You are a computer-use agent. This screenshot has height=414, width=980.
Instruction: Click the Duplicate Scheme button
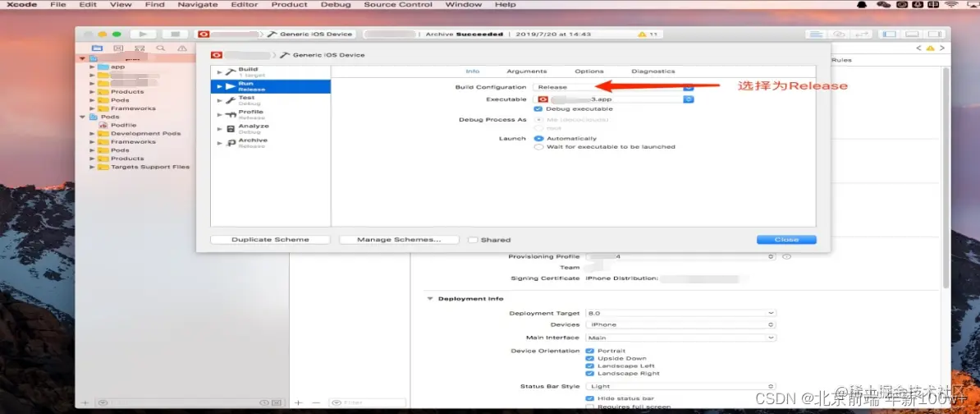point(270,240)
